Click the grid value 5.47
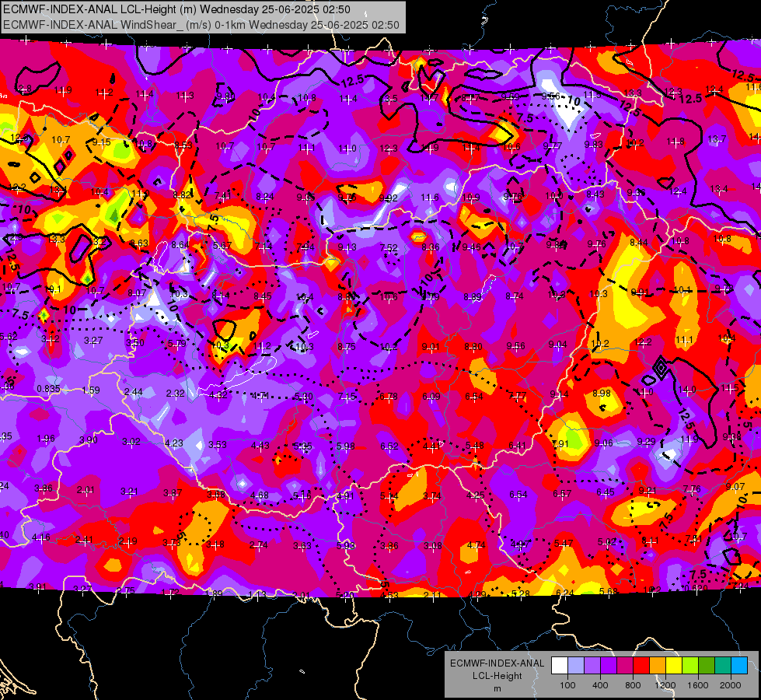The image size is (761, 700). [x=564, y=543]
